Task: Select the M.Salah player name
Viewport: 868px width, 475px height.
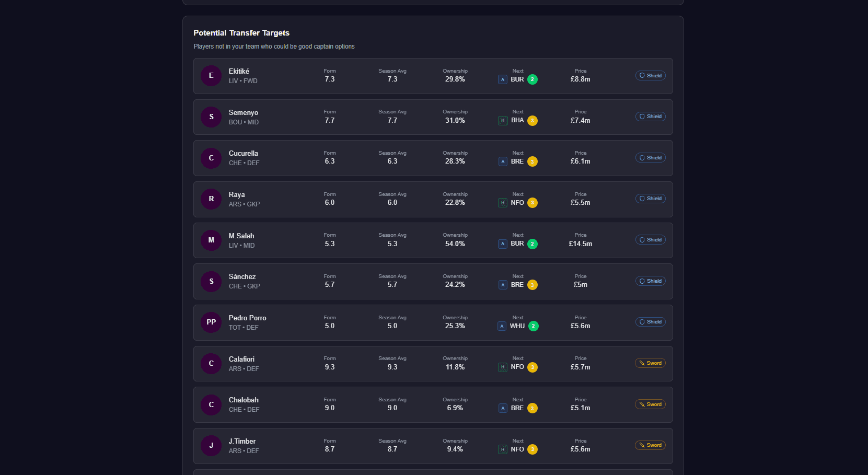Action: click(241, 236)
